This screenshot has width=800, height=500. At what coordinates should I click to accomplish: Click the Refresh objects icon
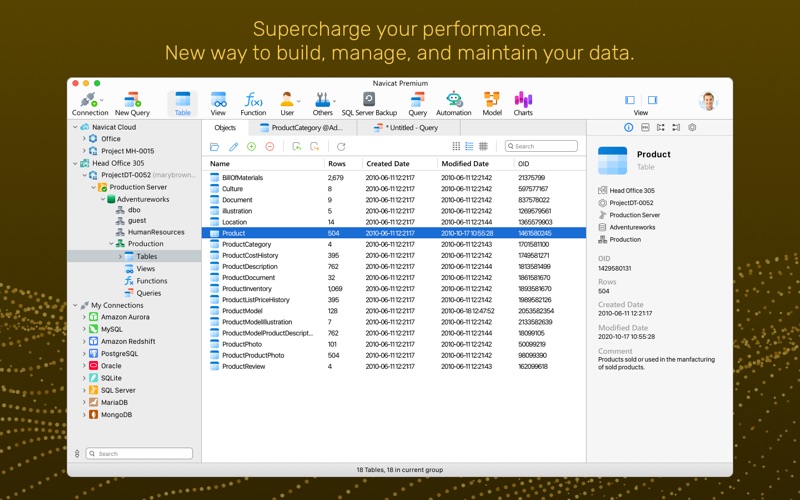click(341, 147)
